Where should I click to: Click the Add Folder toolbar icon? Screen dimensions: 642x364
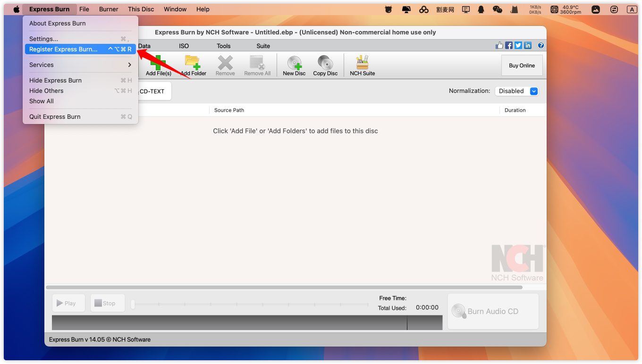coord(193,65)
